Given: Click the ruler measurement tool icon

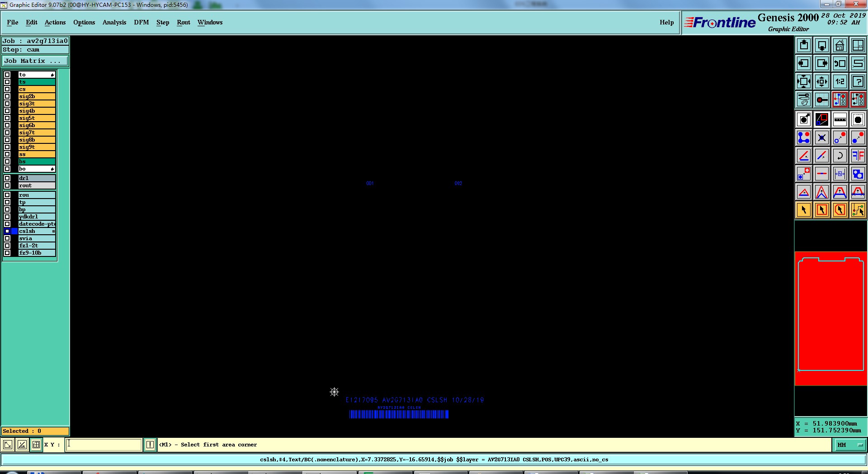Looking at the screenshot, I should (840, 119).
